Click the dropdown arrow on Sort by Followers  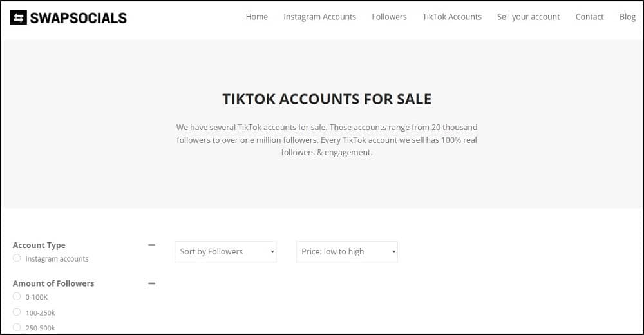tap(272, 251)
